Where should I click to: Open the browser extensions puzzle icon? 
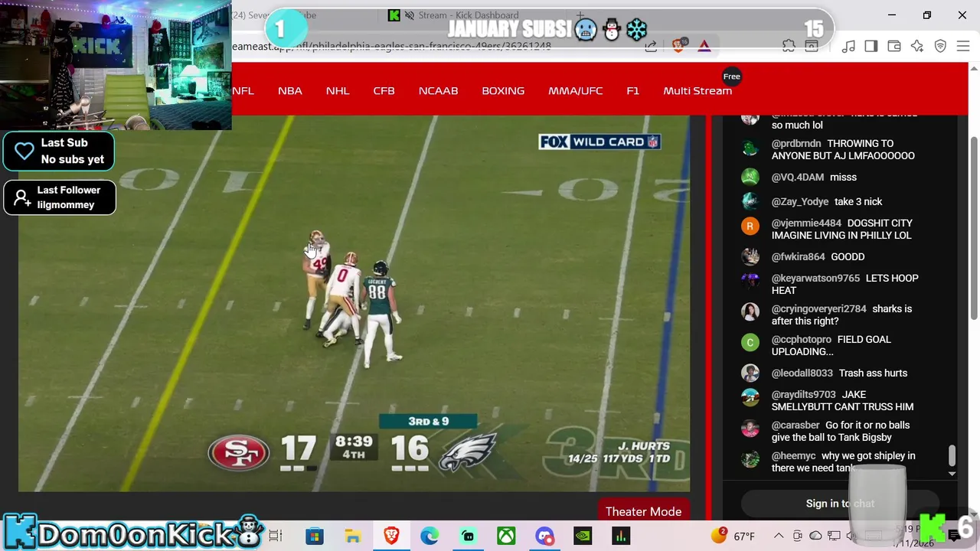[x=789, y=47]
